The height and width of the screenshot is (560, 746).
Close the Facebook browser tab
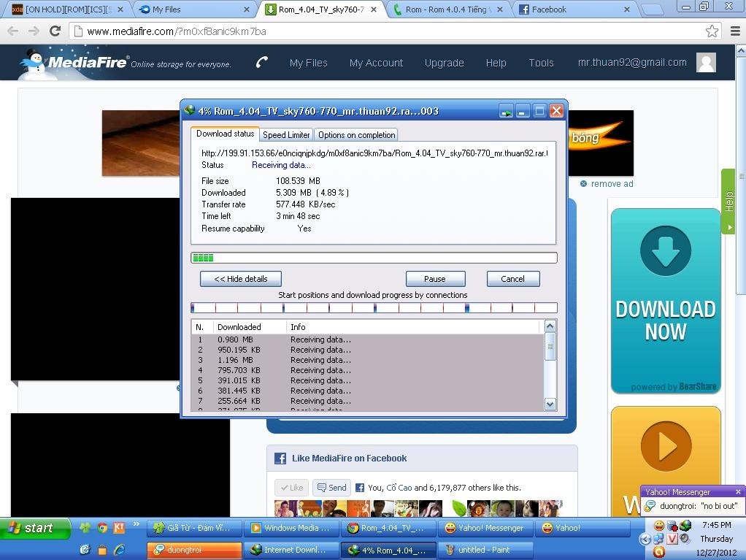pos(626,9)
